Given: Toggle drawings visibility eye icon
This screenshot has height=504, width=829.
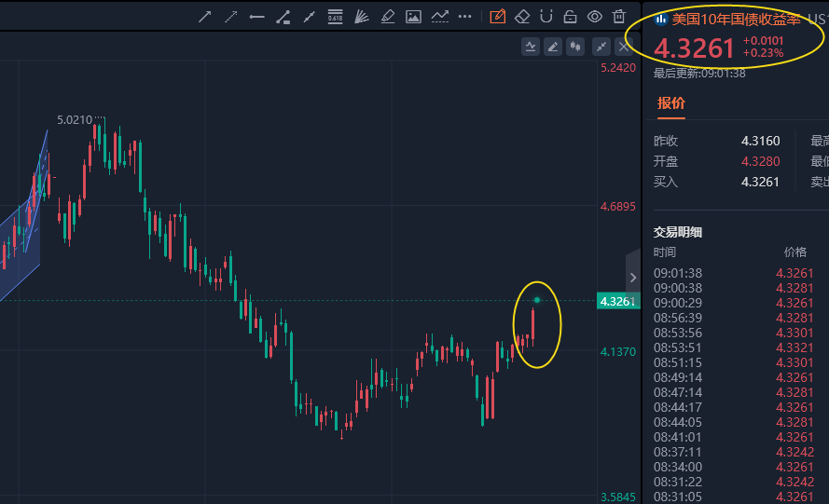Looking at the screenshot, I should [595, 17].
